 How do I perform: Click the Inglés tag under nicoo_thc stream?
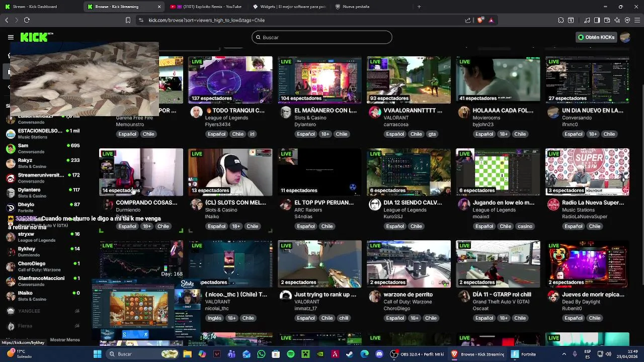point(214,318)
